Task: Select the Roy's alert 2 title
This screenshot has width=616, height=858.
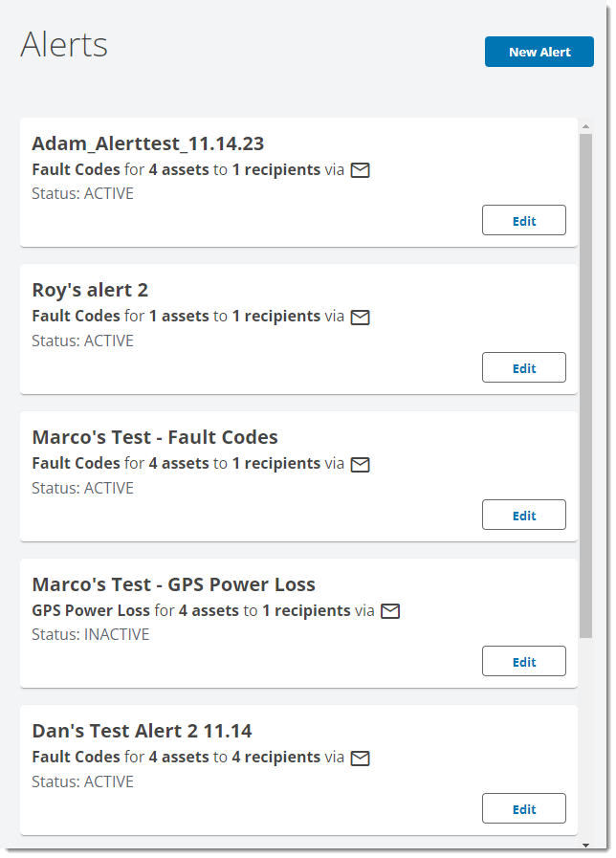Action: [90, 290]
